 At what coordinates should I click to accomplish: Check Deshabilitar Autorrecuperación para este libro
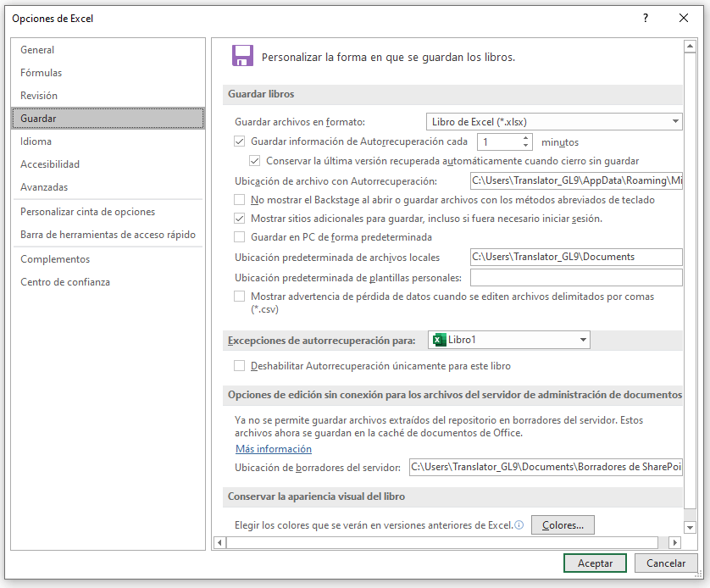pyautogui.click(x=240, y=366)
